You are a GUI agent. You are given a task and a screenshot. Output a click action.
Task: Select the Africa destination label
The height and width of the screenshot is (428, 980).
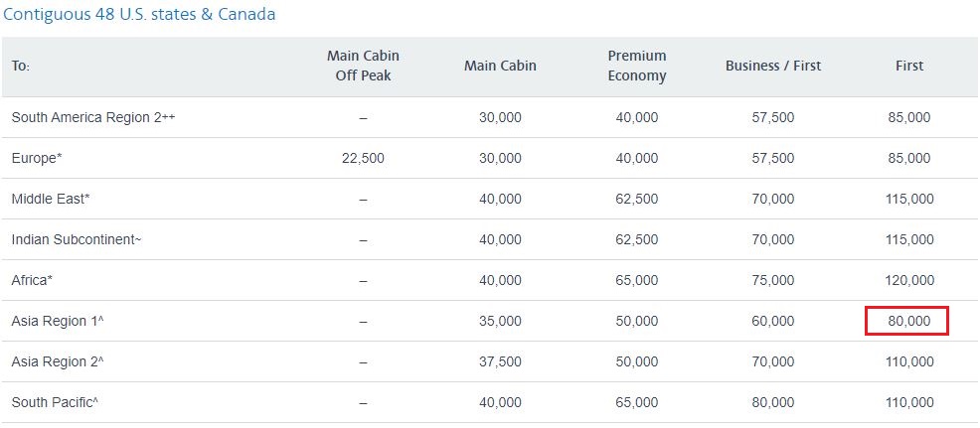(32, 281)
